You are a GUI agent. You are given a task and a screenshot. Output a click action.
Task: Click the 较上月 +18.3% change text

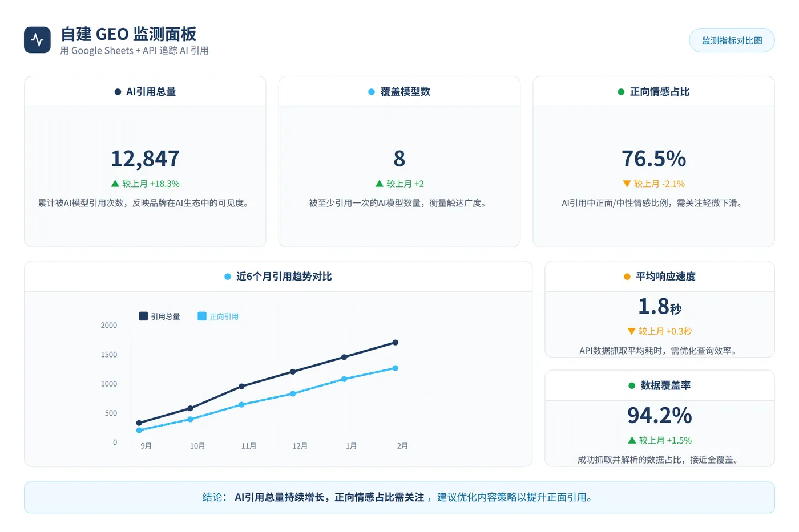151,184
